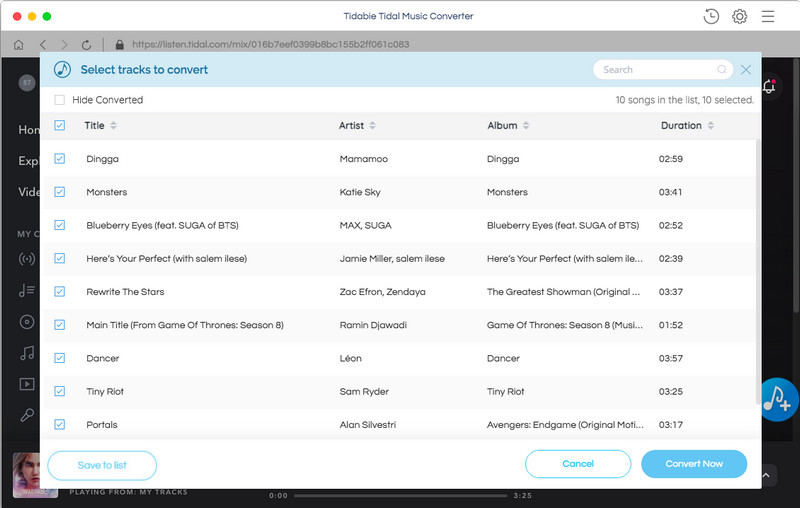Screen dimensions: 800x508
Task: Click the Convert Now button
Action: (694, 464)
